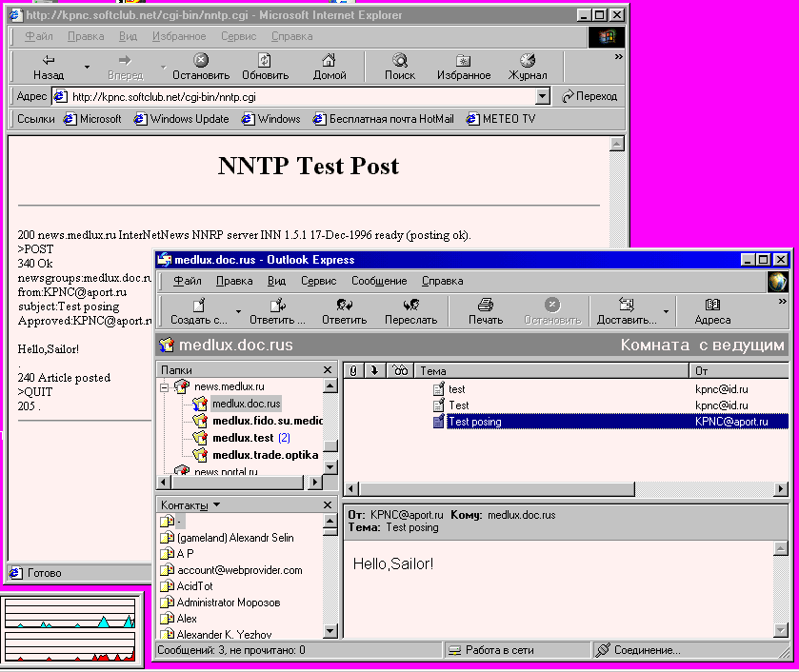Select the medlux.trade.optika newsgroup
The image size is (799, 672).
tap(265, 455)
